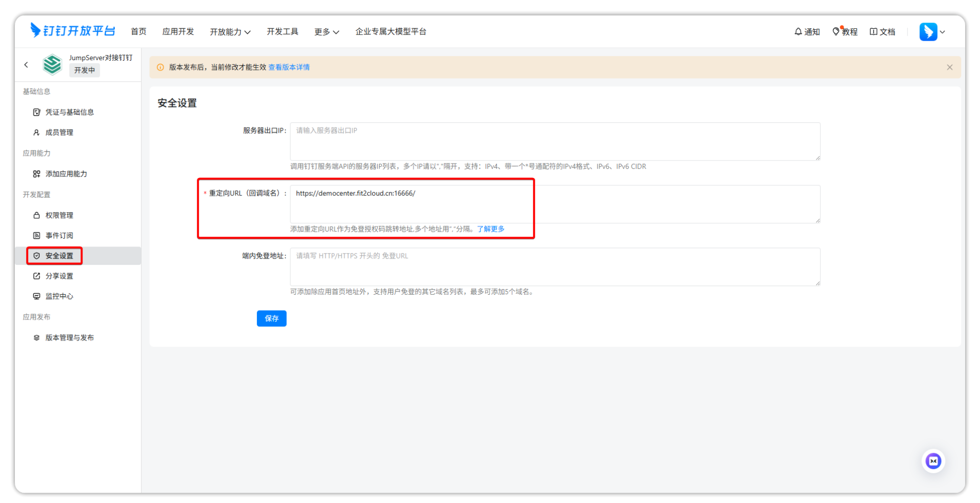Image resolution: width=980 pixels, height=503 pixels.
Task: Open the chat assistant floating icon
Action: coord(933,461)
